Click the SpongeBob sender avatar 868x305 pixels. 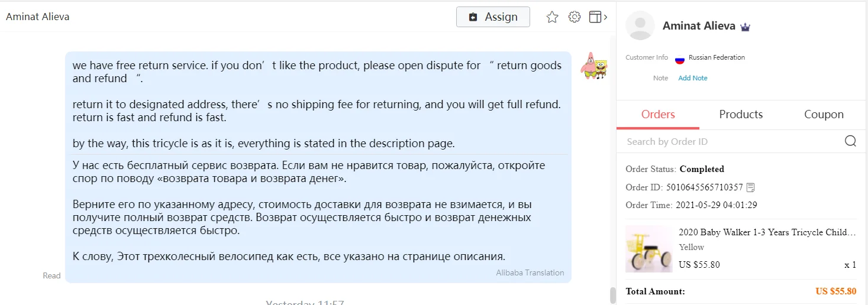[593, 65]
